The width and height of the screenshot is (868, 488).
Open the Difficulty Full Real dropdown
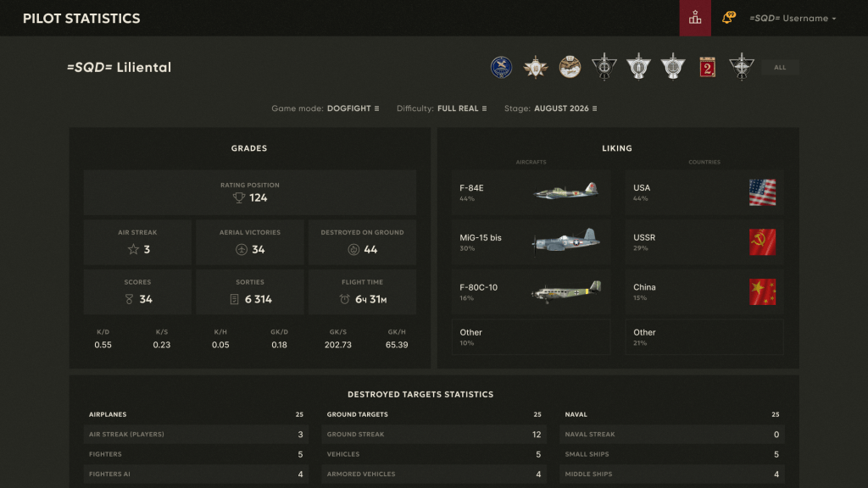click(462, 108)
